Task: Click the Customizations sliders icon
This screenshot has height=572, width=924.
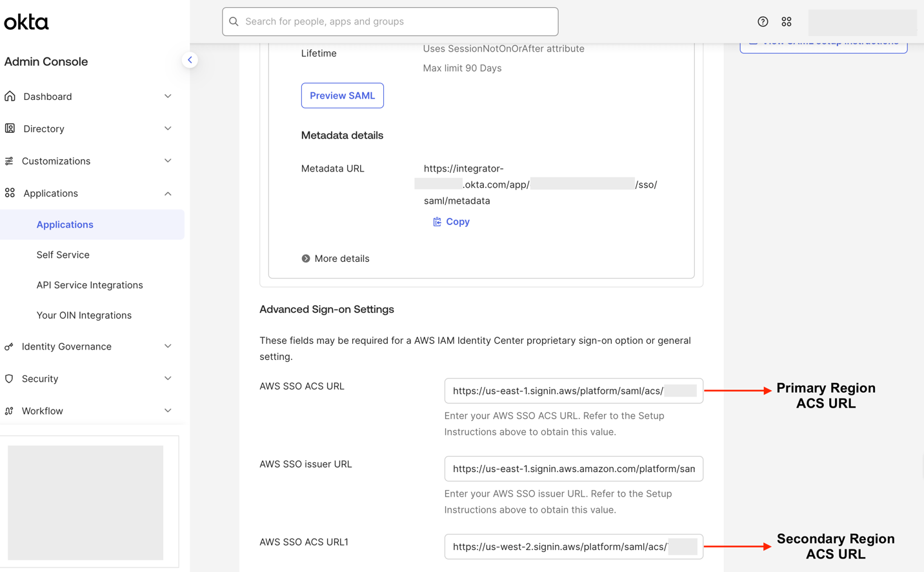Action: pyautogui.click(x=9, y=161)
